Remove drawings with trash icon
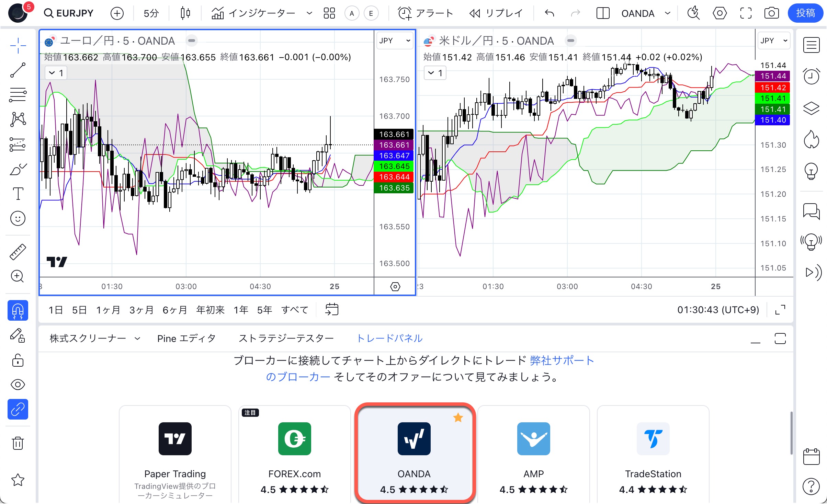Screen dimensions: 827x504 pyautogui.click(x=18, y=443)
